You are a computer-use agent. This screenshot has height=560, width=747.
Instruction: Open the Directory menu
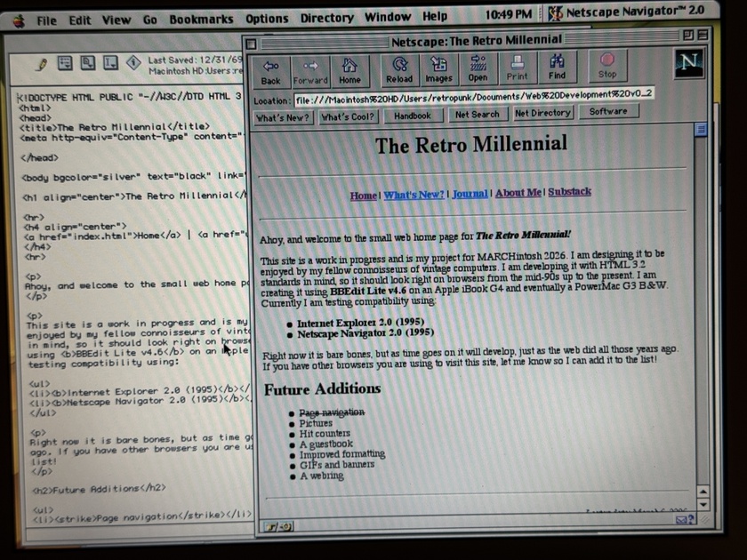pos(326,18)
